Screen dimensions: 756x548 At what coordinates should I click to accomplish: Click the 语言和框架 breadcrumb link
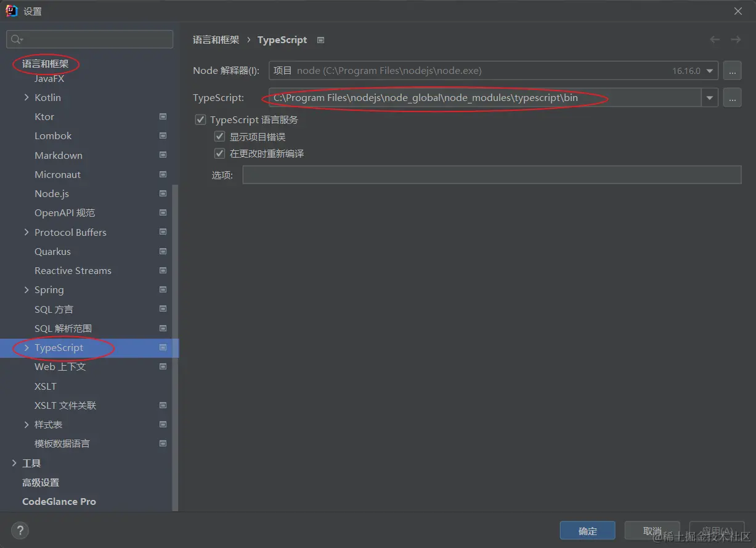pos(216,39)
